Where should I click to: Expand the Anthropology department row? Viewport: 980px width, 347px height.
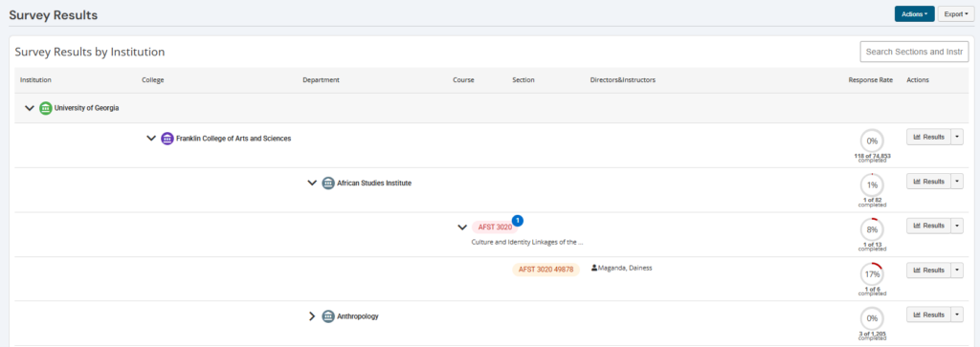click(x=313, y=316)
